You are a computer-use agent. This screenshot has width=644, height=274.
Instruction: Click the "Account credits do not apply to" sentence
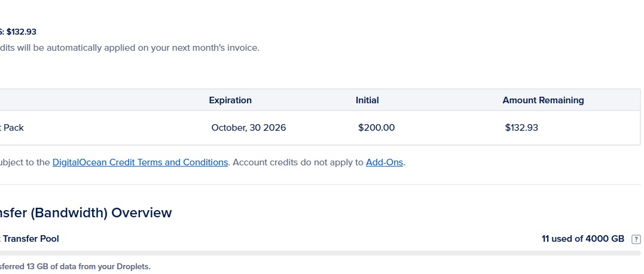(298, 162)
